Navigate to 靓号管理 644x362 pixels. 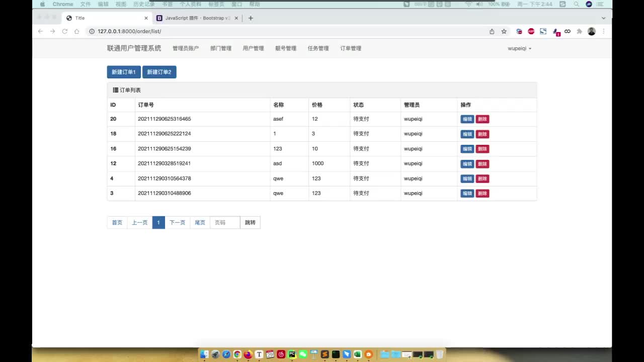pos(286,48)
